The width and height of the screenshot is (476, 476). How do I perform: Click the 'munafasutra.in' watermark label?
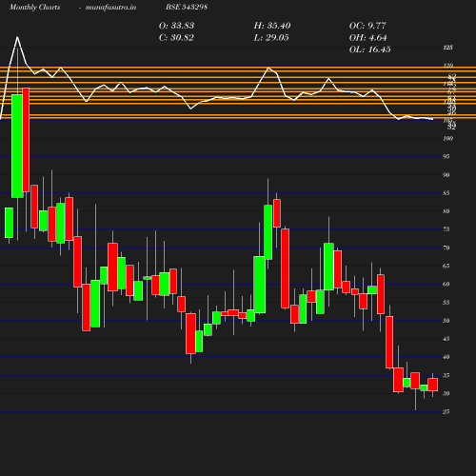point(110,8)
